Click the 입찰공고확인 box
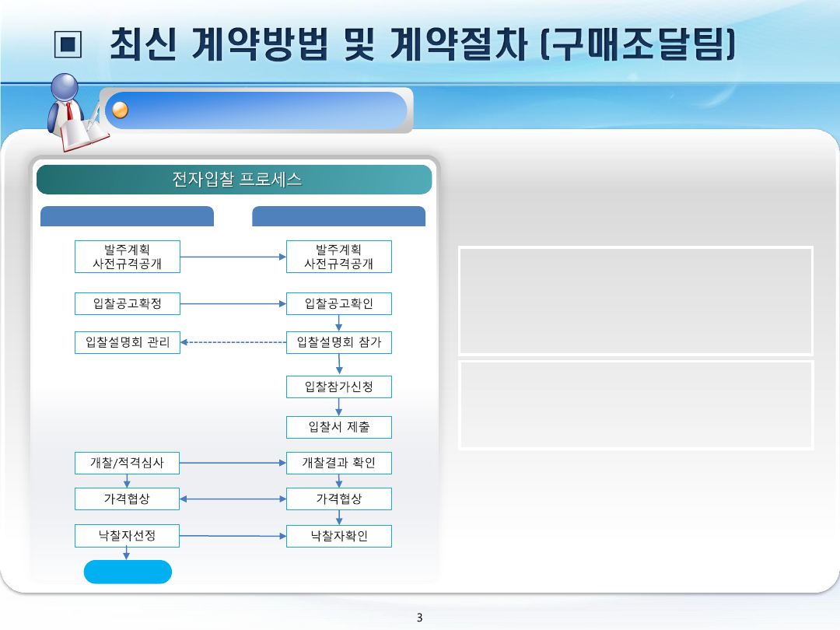840x630 pixels. [x=339, y=304]
